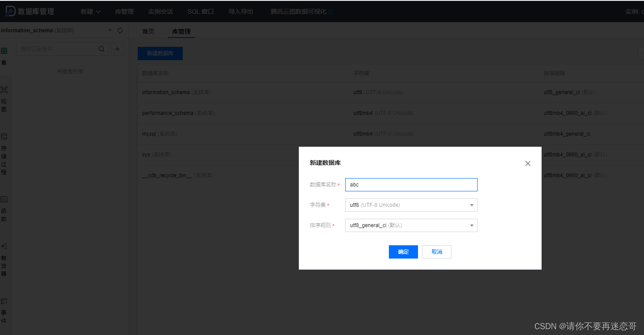Open the 新建 dropdown menu
The image size is (644, 335).
90,11
